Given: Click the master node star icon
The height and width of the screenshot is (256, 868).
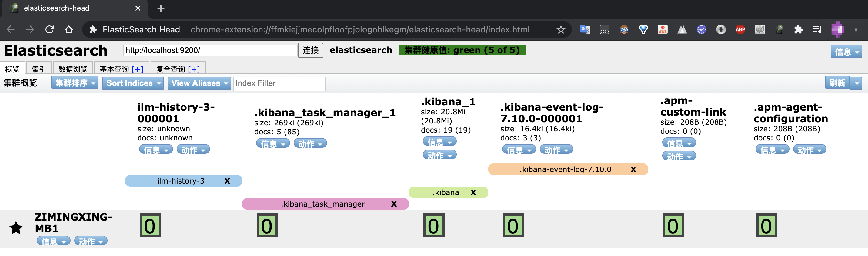Looking at the screenshot, I should click(16, 228).
